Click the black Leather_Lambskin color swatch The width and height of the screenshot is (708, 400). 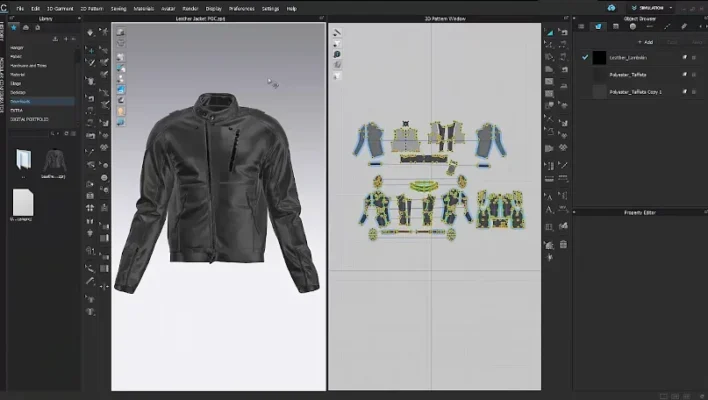599,57
